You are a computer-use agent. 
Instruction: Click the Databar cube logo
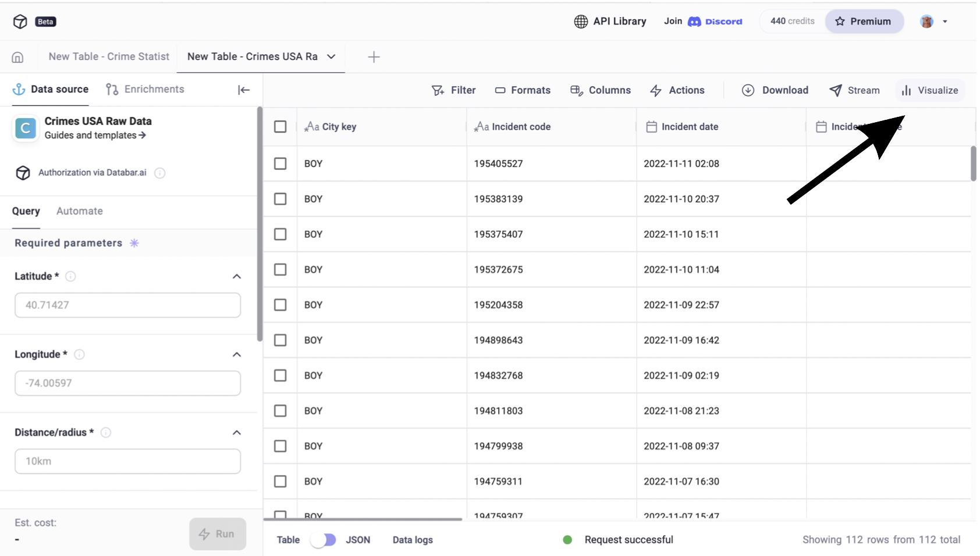coord(20,22)
